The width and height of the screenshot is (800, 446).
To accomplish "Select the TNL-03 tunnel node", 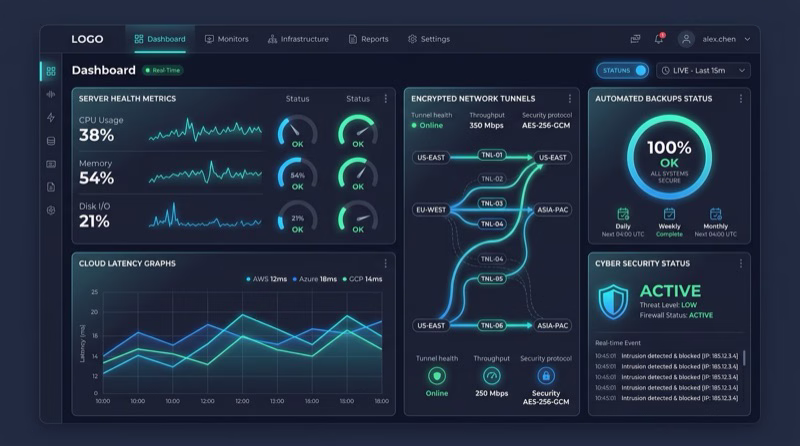I will click(492, 203).
